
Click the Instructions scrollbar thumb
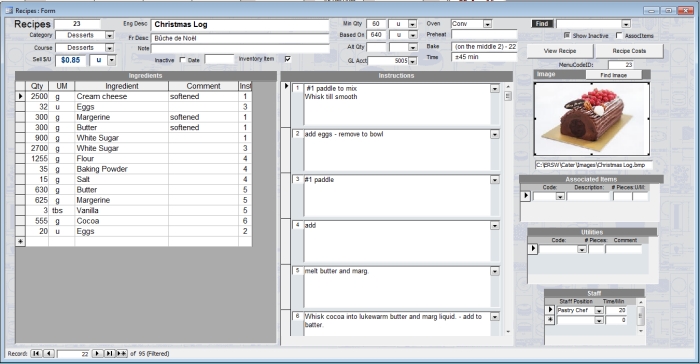[x=508, y=96]
